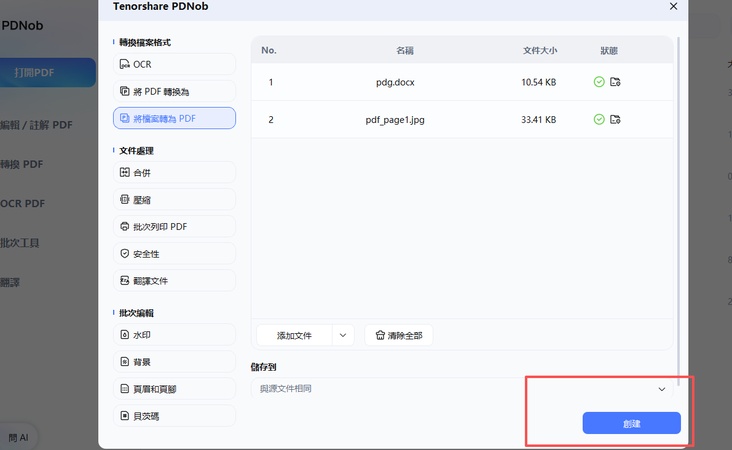
Task: Open the 合併 merge tool
Action: (174, 172)
